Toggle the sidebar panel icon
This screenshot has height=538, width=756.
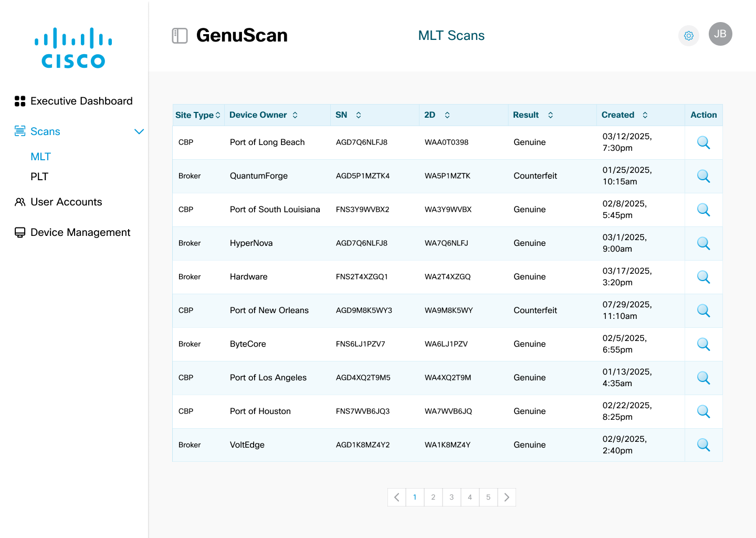[x=180, y=36]
